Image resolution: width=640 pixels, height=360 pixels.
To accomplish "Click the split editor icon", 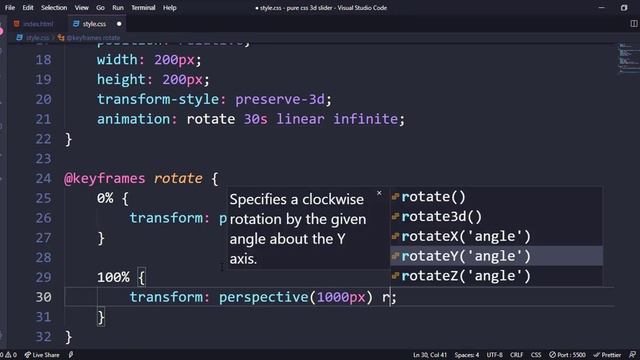I will (x=633, y=24).
